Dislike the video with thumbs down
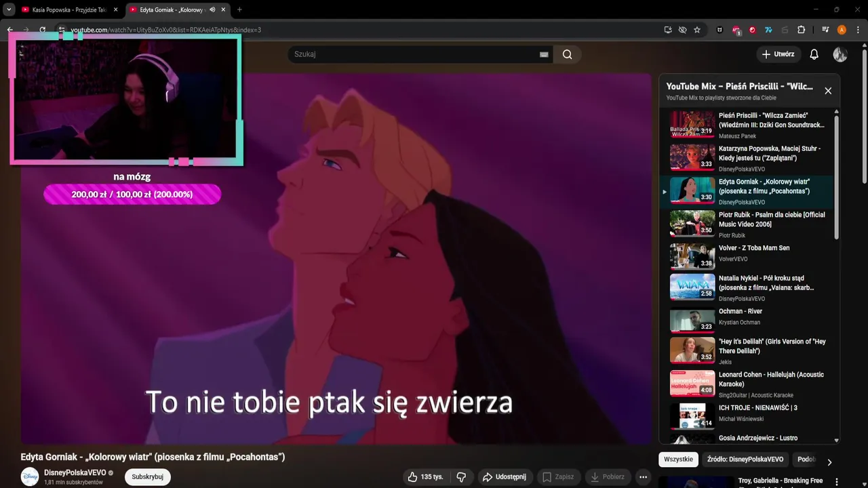Screen dimensions: 868x488 coord(462,476)
